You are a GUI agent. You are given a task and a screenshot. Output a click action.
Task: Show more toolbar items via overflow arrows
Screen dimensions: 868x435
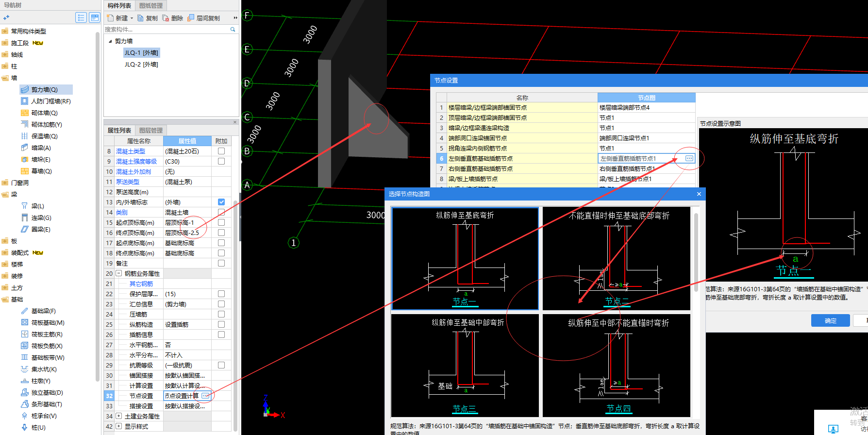pyautogui.click(x=235, y=18)
